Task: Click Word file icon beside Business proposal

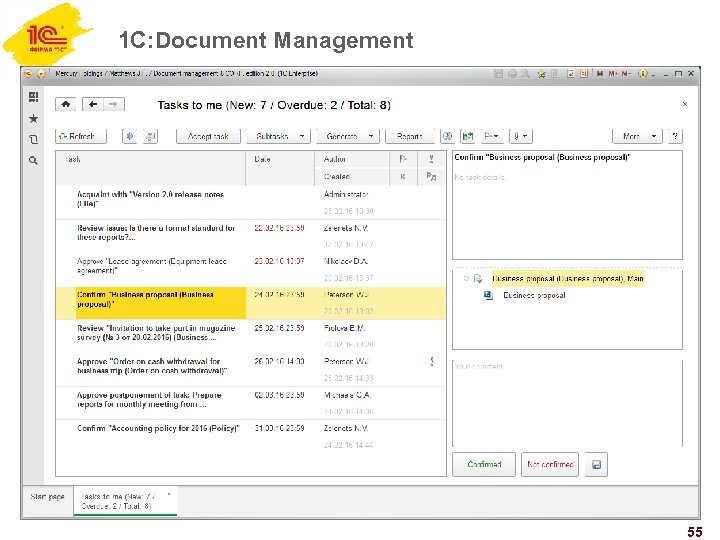Action: pos(488,295)
